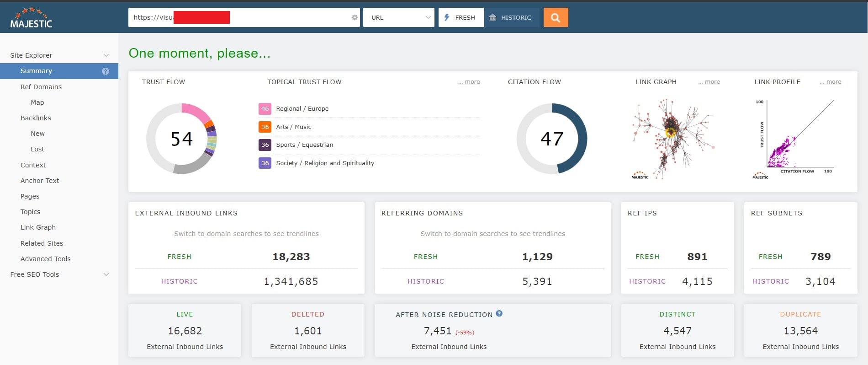The width and height of the screenshot is (868, 365).
Task: Click the Trust Flow donut chart
Action: tap(181, 139)
